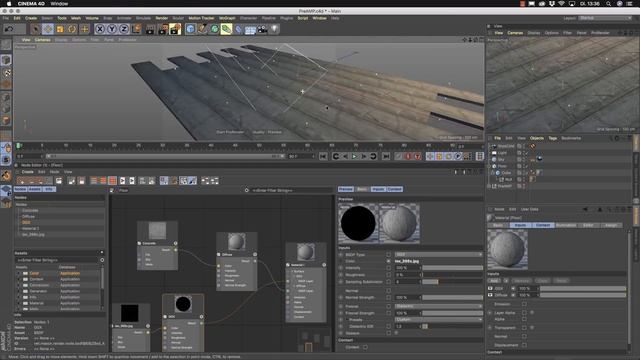Click the Add button under Inputs
Viewport: 640px width, 360px height.
494,281
